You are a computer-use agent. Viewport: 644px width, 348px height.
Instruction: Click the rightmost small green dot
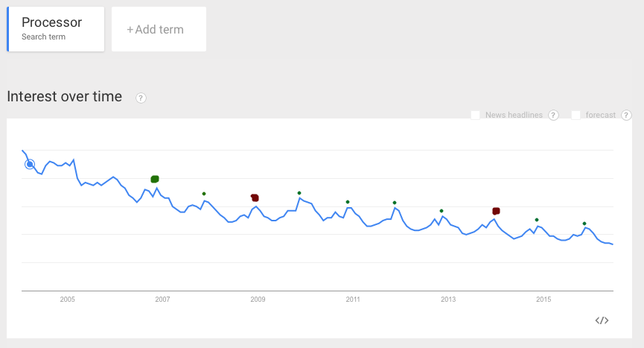584,224
